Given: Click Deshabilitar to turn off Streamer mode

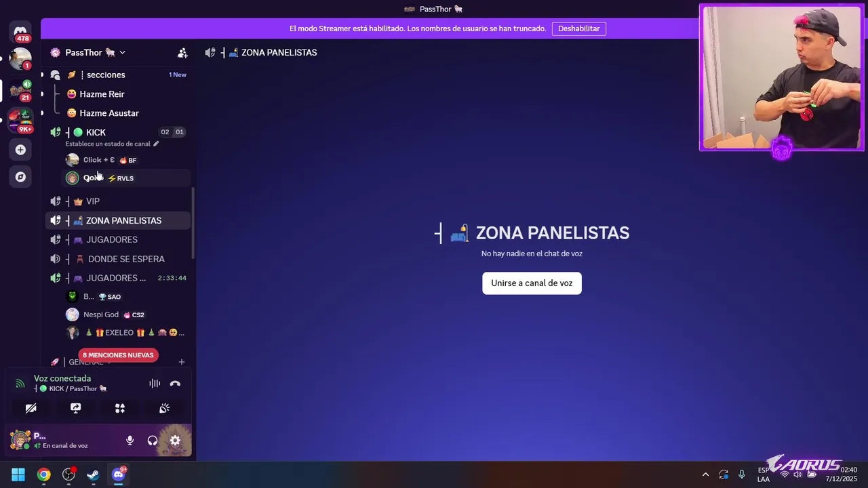Looking at the screenshot, I should (578, 28).
